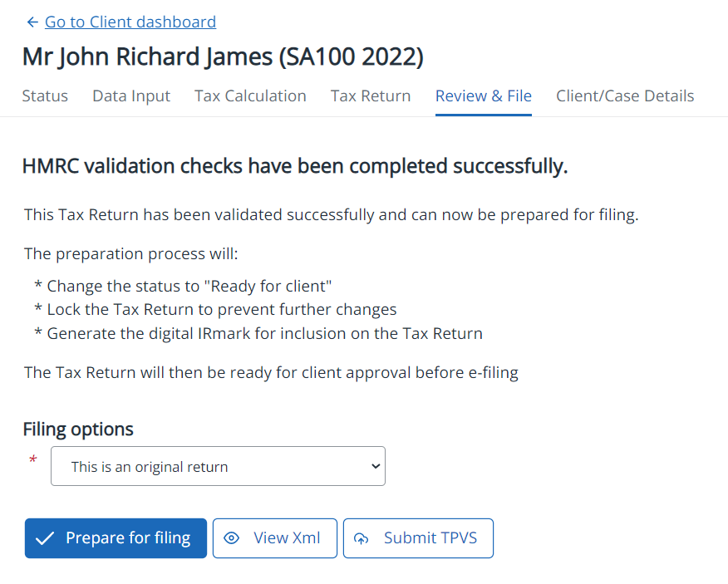The image size is (728, 584).
Task: Click the checkmark icon on Prepare for filing
Action: point(46,538)
